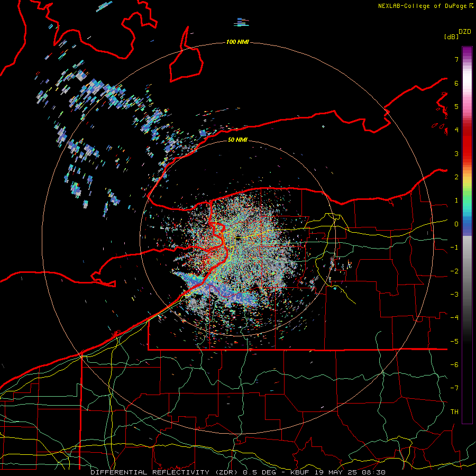
Task: Click the 19 MAY 25 date in caption
Action: click(x=336, y=472)
